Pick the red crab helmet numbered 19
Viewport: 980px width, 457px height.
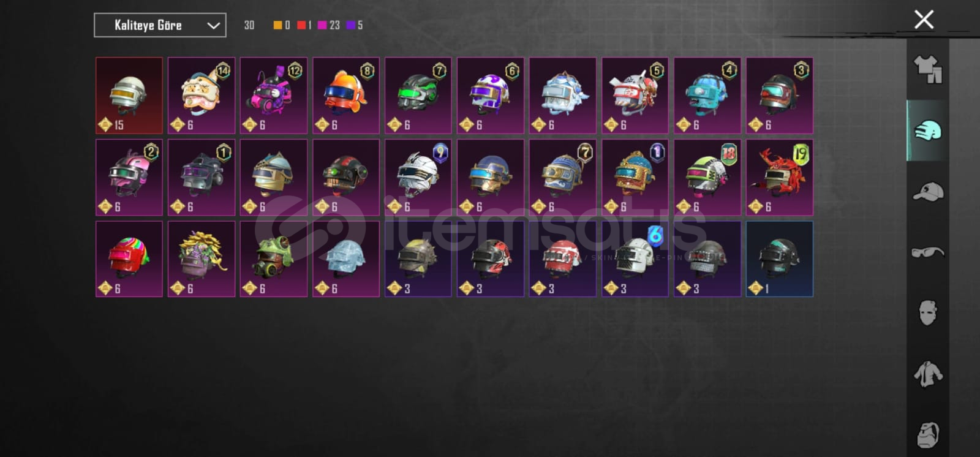[780, 178]
